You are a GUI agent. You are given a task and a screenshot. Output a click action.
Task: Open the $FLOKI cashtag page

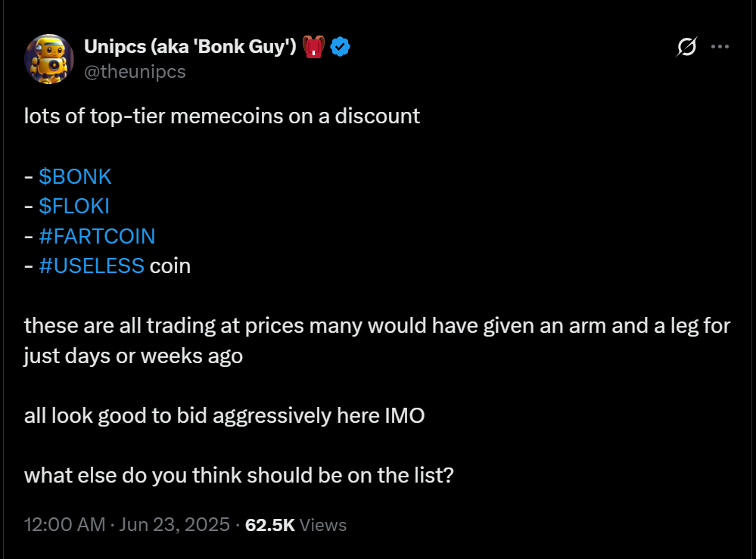pos(73,206)
